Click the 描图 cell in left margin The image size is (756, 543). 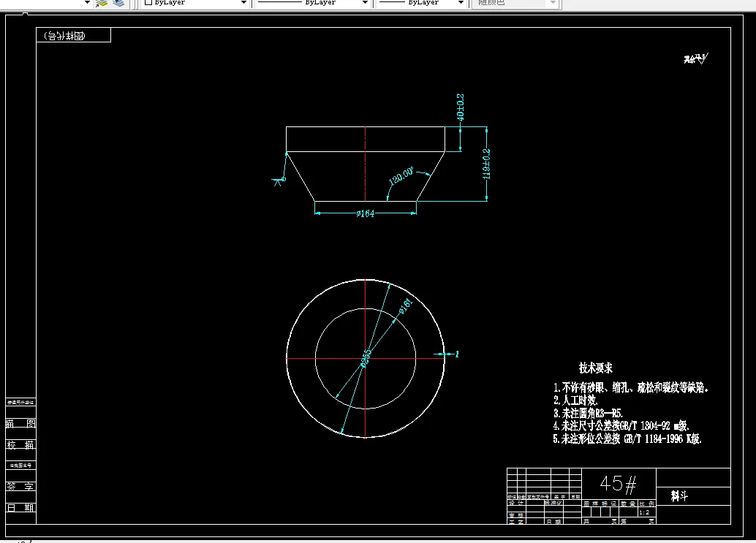[20, 424]
